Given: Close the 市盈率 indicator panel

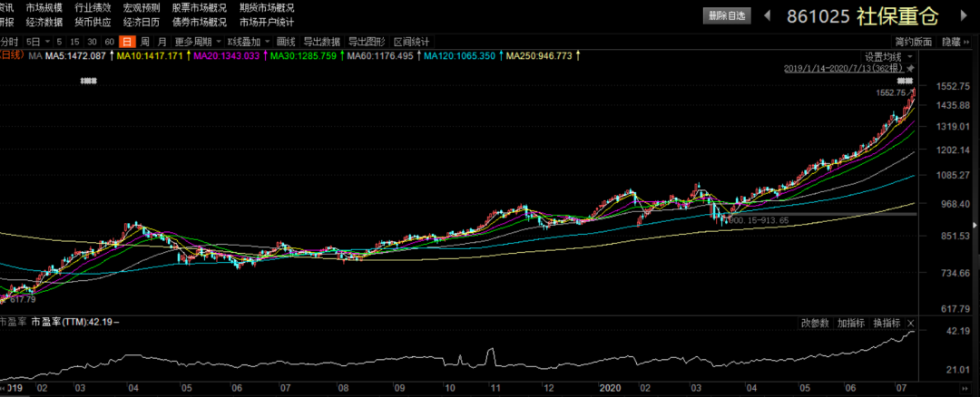Looking at the screenshot, I should [x=911, y=323].
